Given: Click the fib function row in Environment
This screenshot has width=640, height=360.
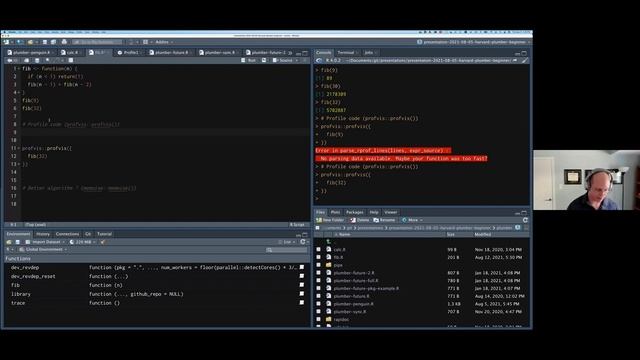Looking at the screenshot, I should pyautogui.click(x=156, y=285).
